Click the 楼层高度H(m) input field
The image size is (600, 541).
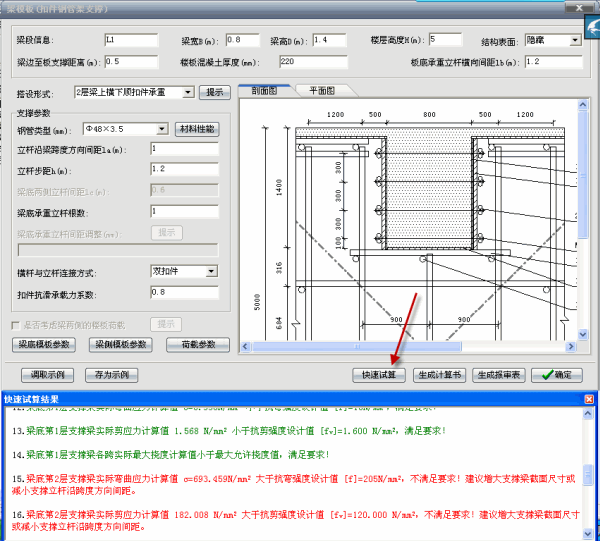445,39
